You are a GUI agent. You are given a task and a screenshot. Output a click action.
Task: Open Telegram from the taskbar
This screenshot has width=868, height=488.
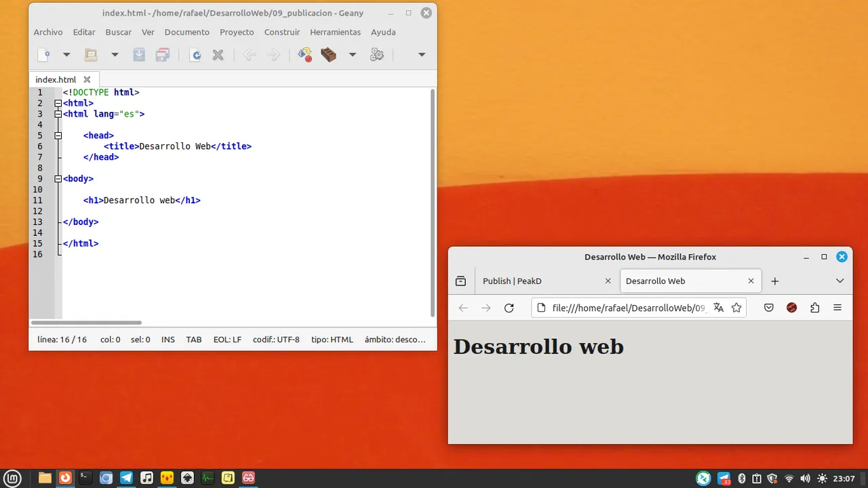click(126, 478)
